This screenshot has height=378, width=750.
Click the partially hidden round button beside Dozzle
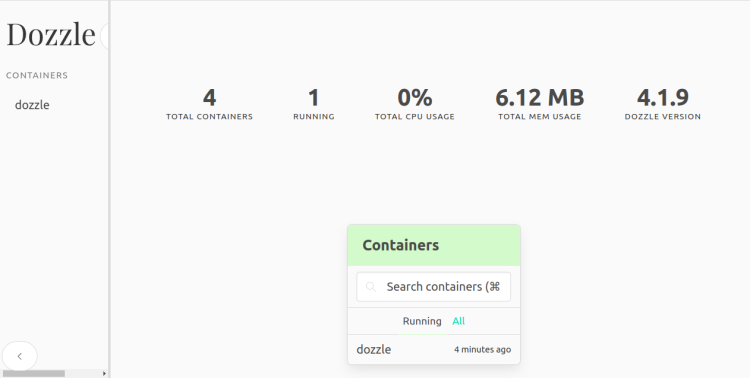click(104, 36)
